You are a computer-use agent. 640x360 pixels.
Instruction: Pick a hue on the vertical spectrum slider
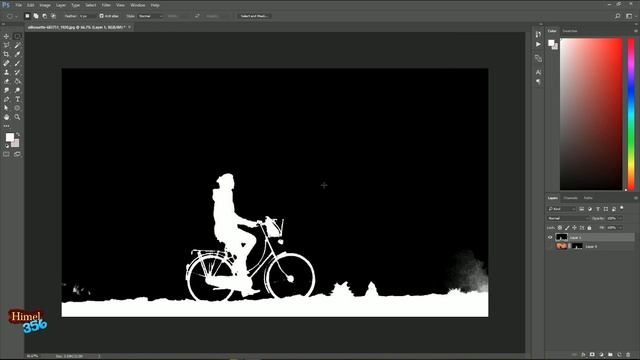(631, 114)
